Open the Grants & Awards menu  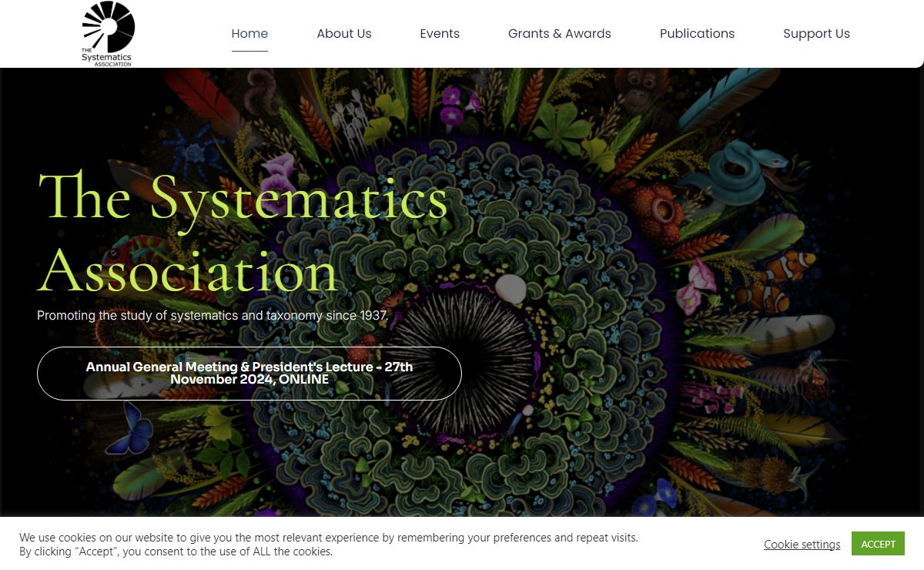pos(560,34)
